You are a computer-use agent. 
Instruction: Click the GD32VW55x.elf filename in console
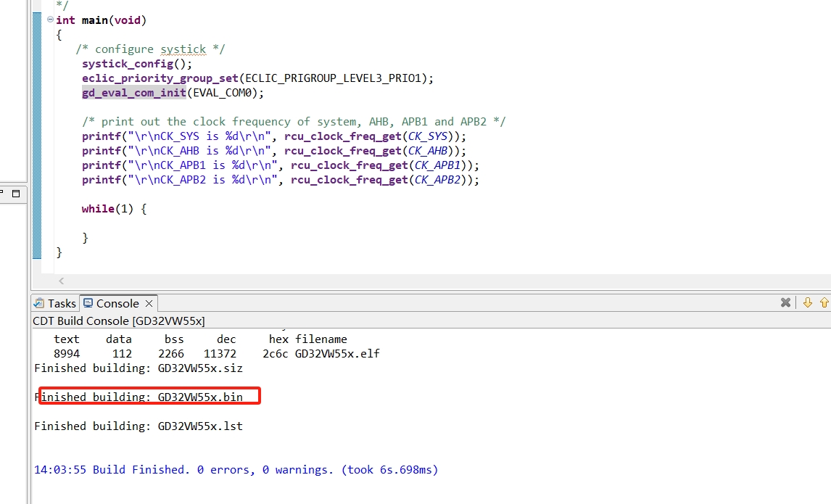[x=337, y=354]
